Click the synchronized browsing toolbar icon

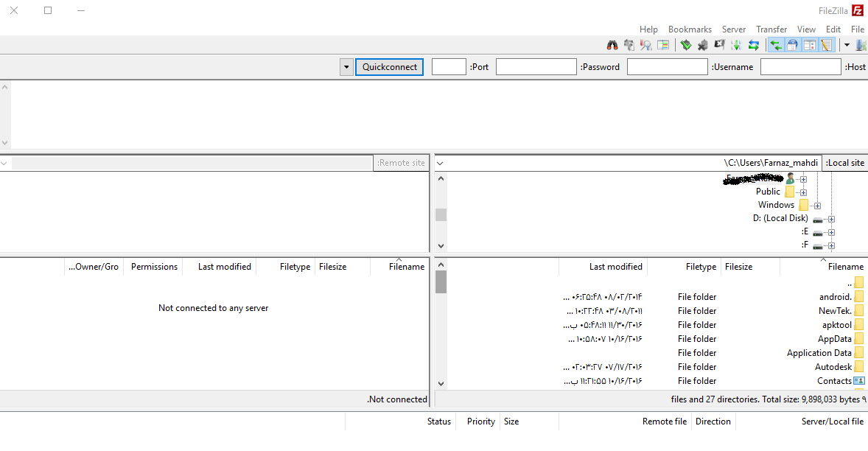point(629,45)
